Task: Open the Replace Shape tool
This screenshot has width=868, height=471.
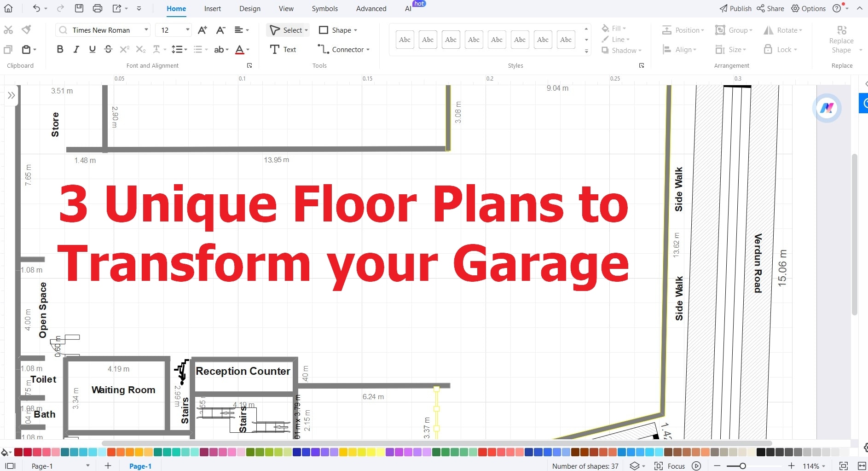Action: click(x=841, y=40)
